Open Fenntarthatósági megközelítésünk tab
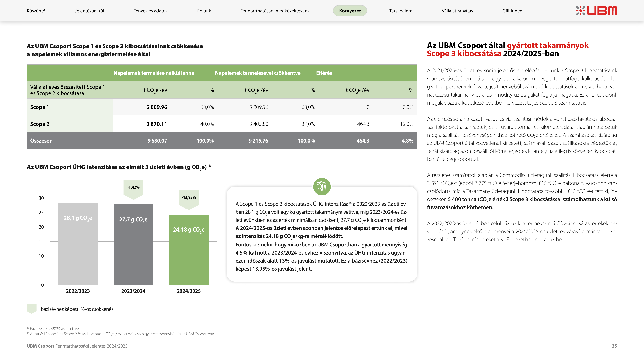The width and height of the screenshot is (644, 362). tap(275, 11)
